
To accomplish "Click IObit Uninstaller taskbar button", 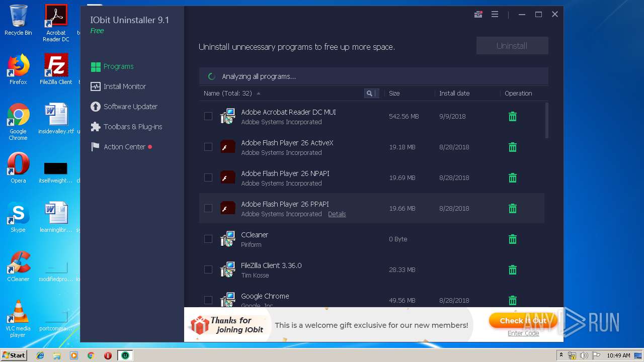I will (125, 355).
